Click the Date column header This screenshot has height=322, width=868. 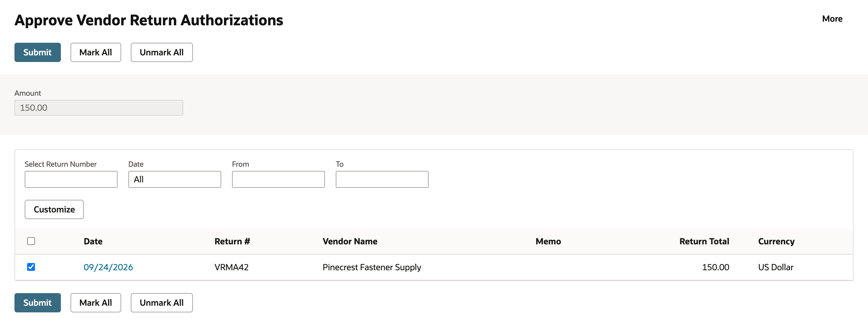(93, 241)
